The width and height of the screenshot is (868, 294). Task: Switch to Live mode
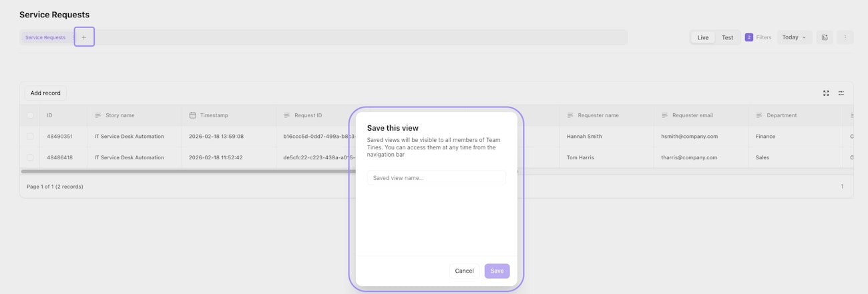[703, 37]
